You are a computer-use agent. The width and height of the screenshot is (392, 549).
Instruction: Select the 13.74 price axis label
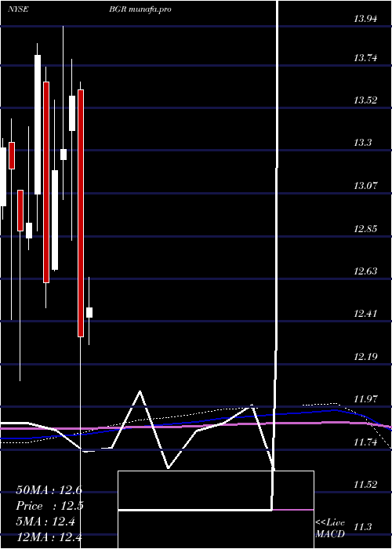click(x=365, y=59)
